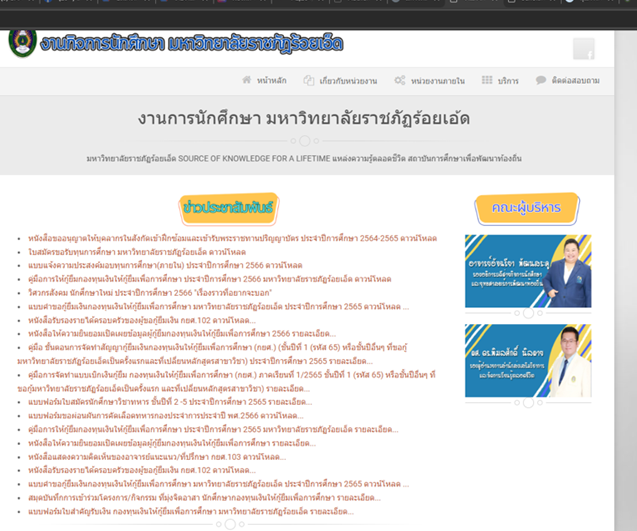Click the ข่าวประชาสัมพันธ์ yellow badge
The width and height of the screenshot is (637, 531).
[229, 208]
